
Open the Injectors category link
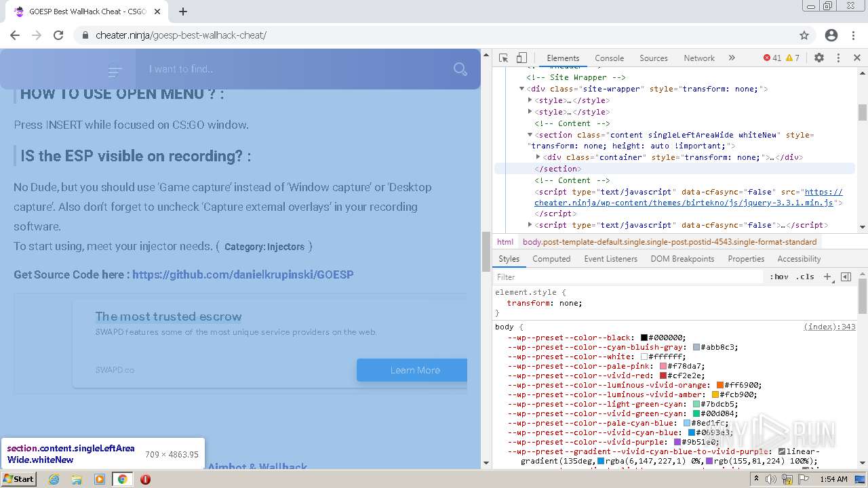pyautogui.click(x=264, y=247)
